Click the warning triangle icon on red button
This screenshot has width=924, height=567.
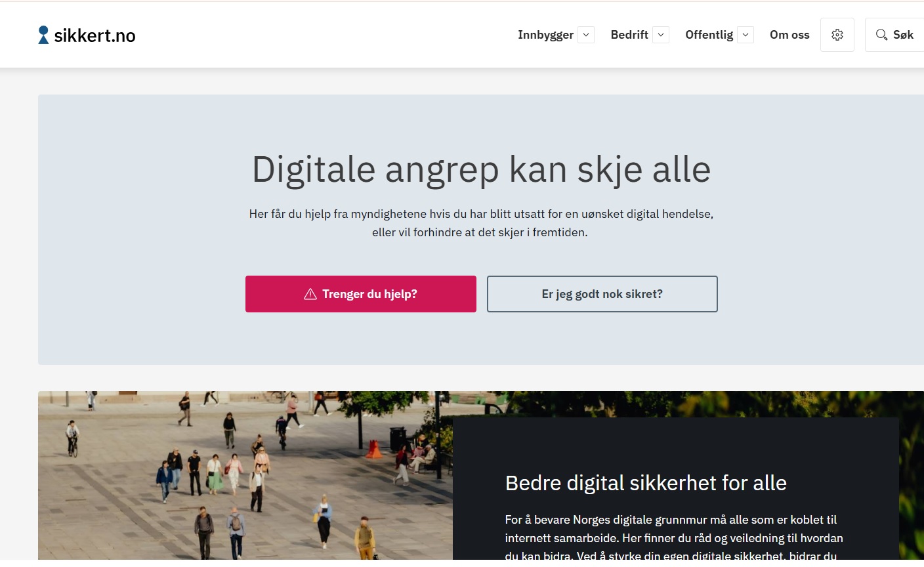(310, 294)
